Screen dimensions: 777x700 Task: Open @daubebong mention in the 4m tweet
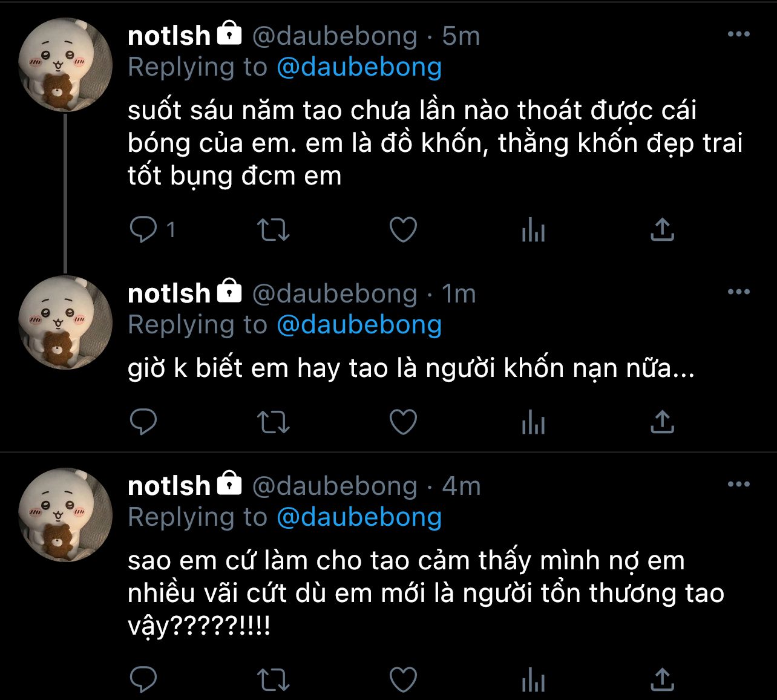(x=359, y=517)
